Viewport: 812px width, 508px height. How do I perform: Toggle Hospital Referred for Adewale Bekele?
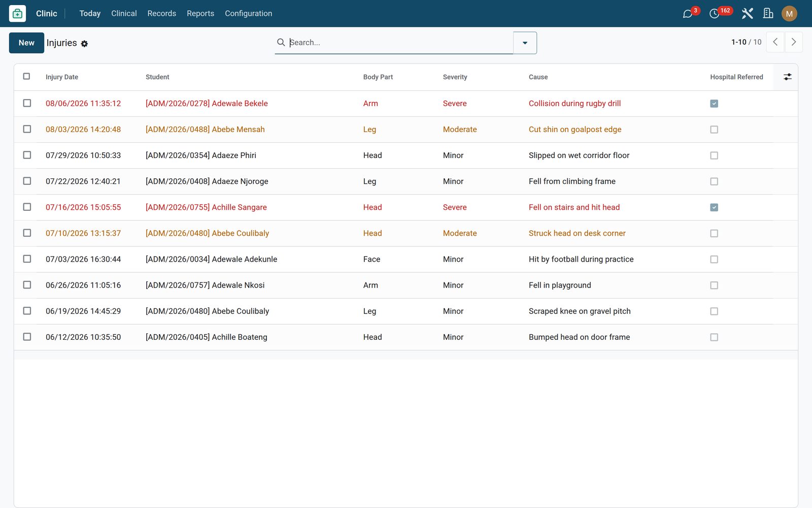tap(714, 104)
